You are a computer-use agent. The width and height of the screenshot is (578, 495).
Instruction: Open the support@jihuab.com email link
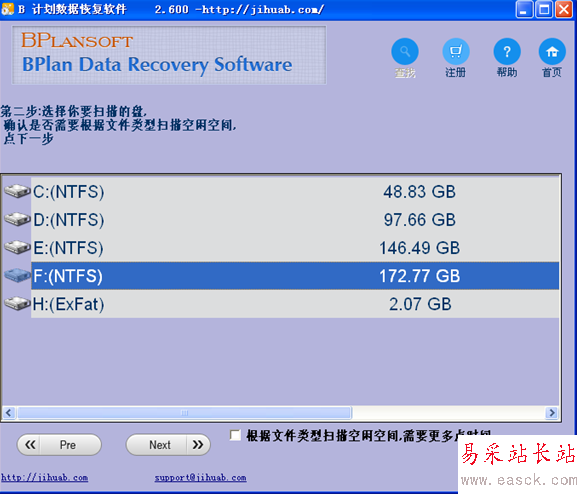point(201,478)
